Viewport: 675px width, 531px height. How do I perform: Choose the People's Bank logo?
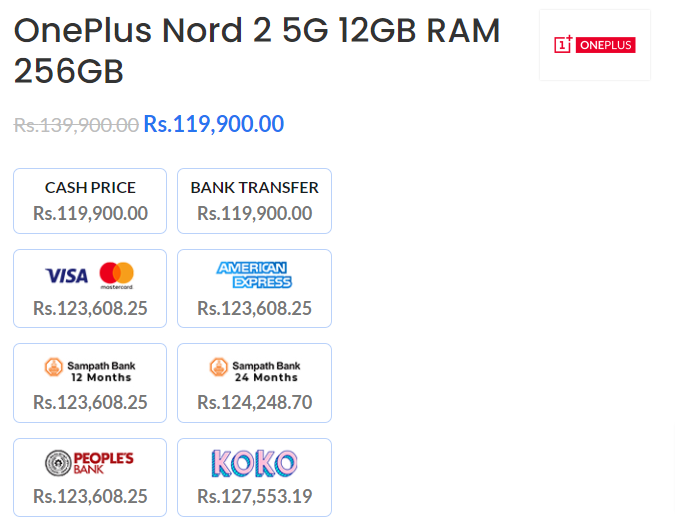[x=90, y=463]
